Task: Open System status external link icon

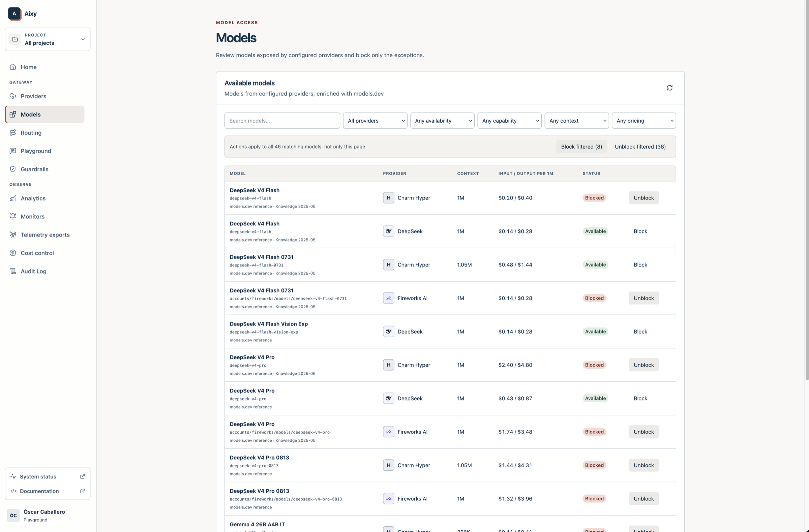Action: [82, 477]
